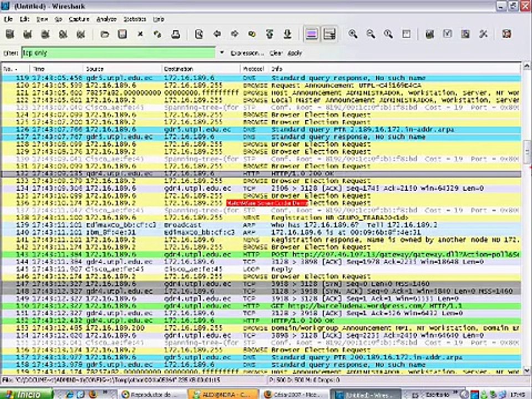Image resolution: width=532 pixels, height=399 pixels.
Task: Expand the filter history dropdown arrow
Action: pos(222,53)
